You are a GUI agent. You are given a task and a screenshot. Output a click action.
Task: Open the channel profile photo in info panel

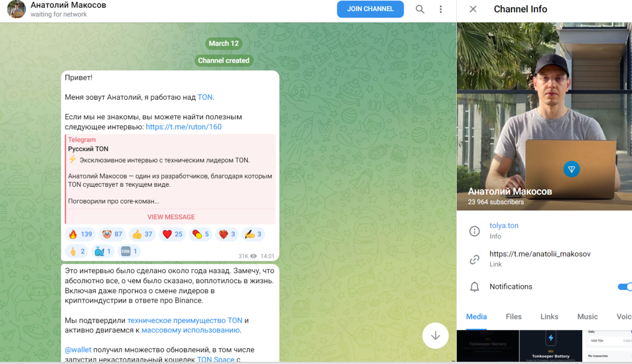[x=544, y=116]
